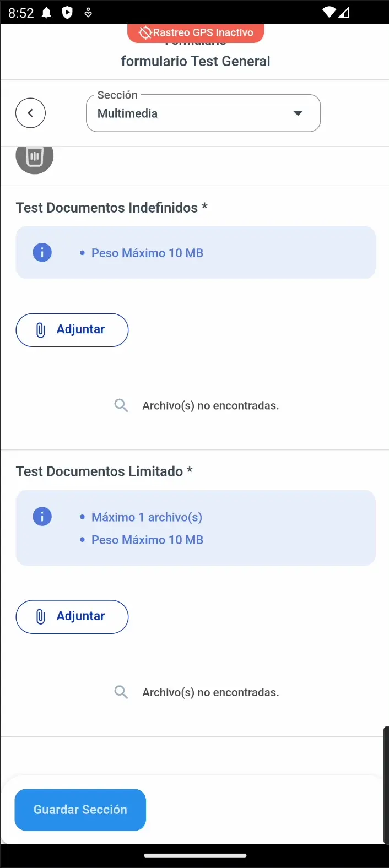Tap magnifier icon in Documentos Limitado section
The width and height of the screenshot is (389, 868).
point(121,692)
